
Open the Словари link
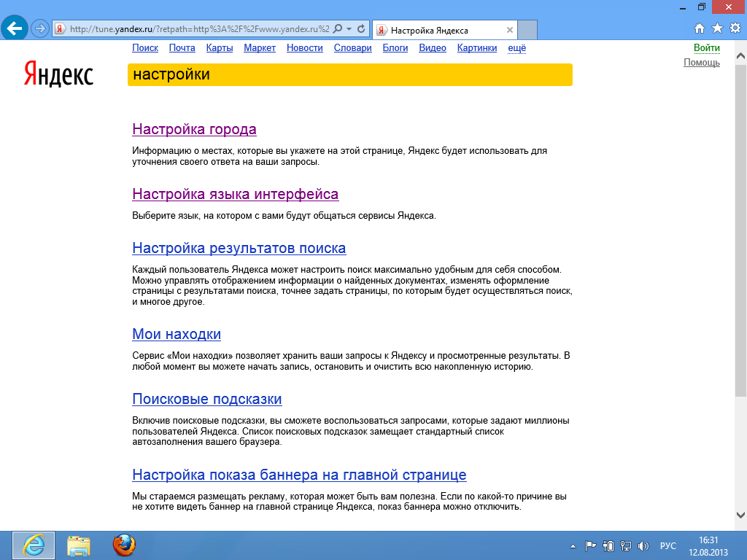tap(352, 47)
